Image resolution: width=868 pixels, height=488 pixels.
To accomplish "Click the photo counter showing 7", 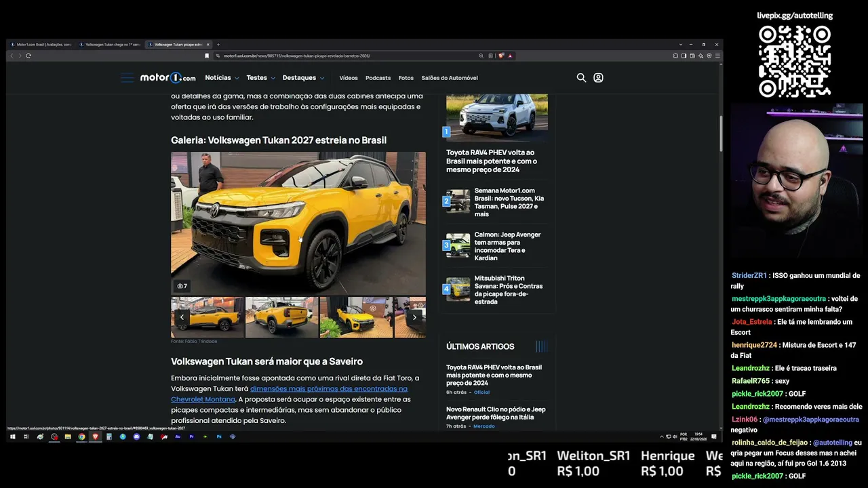I will (x=182, y=286).
